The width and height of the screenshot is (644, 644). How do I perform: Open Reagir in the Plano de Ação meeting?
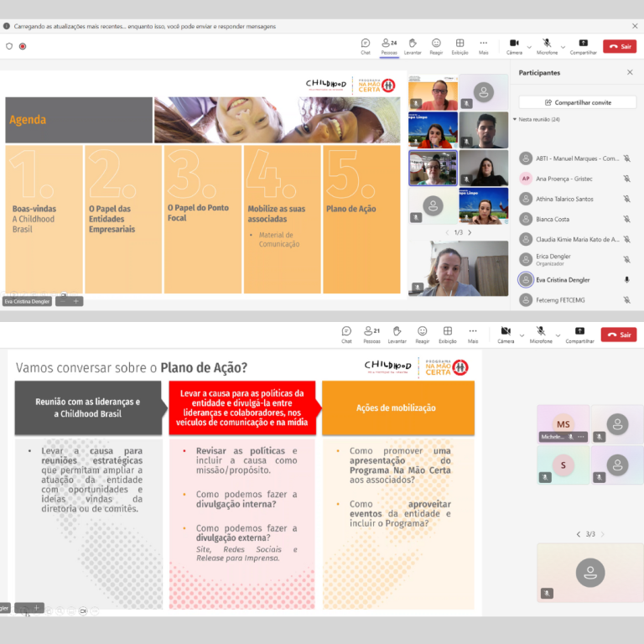pyautogui.click(x=423, y=335)
